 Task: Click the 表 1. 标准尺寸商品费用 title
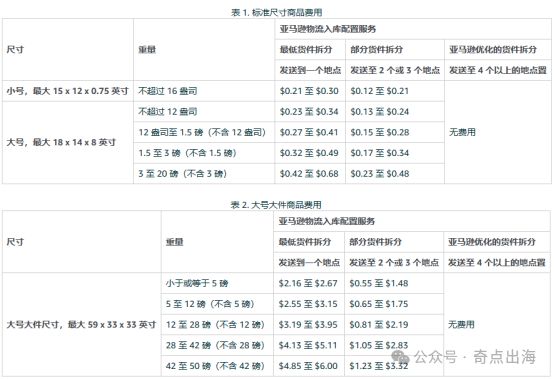click(277, 13)
